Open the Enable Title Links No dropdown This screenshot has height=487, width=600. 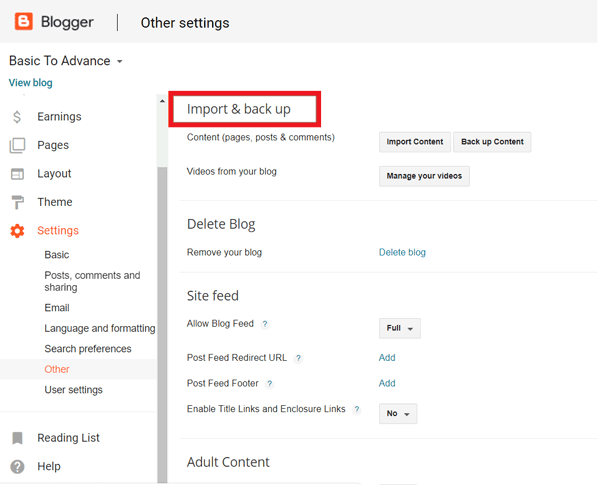point(397,413)
